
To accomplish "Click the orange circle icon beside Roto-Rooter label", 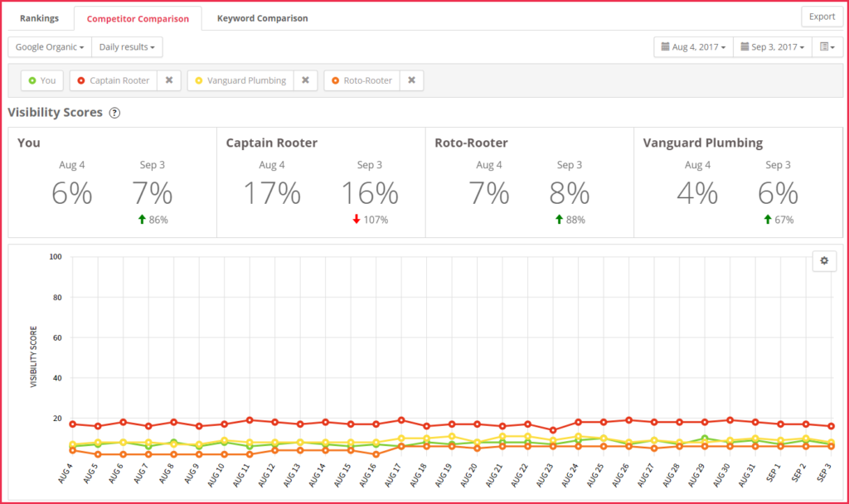I will pos(335,80).
